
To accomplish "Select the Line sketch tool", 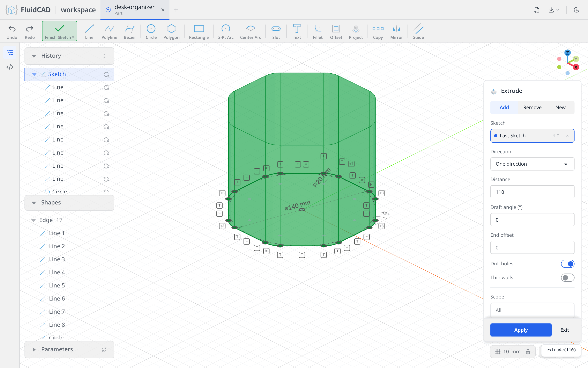I will [89, 32].
